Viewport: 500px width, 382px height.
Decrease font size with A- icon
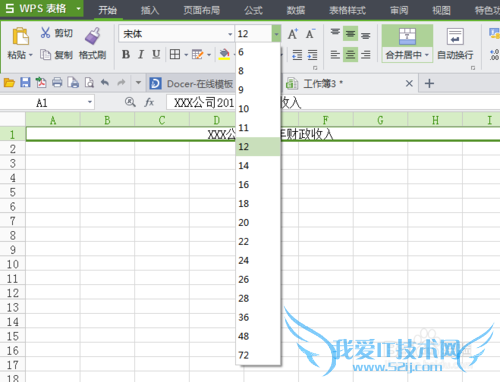(x=310, y=34)
